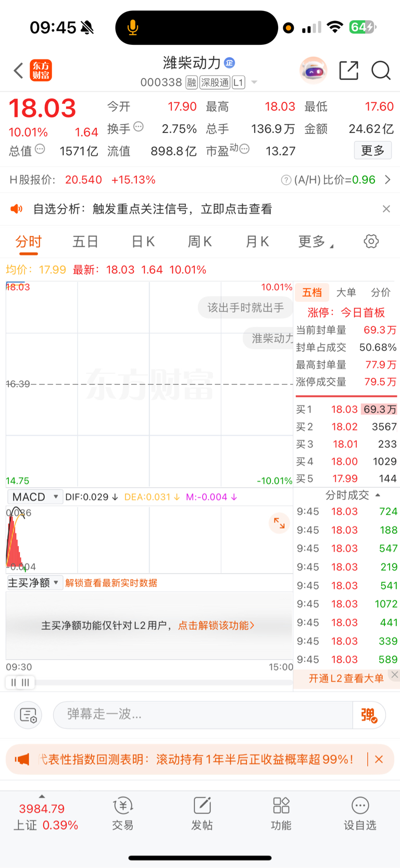Expand the chart to fullscreen icon
Screen dimensions: 400x868
tap(279, 523)
